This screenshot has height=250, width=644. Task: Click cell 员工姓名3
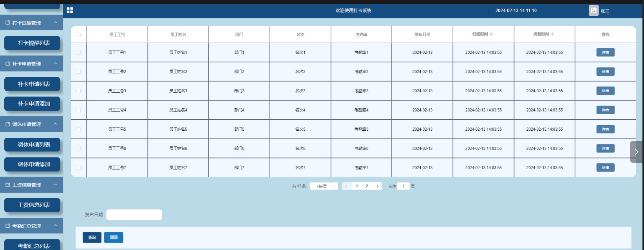(x=178, y=91)
